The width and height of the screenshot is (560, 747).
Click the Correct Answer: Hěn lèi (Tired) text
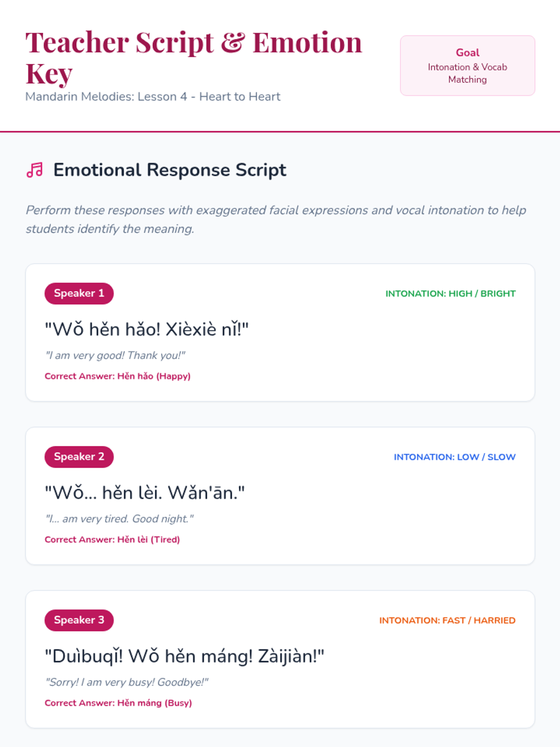[112, 540]
